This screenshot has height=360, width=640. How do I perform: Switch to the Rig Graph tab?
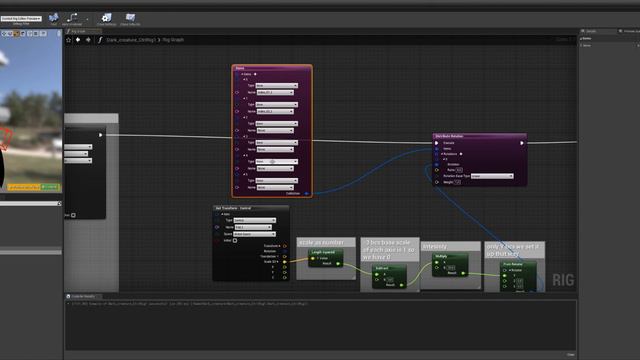tap(83, 31)
